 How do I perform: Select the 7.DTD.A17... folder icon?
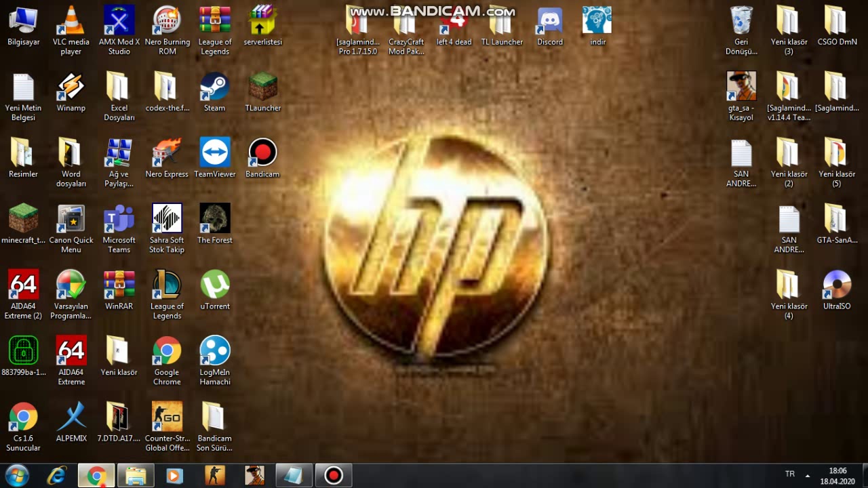tap(119, 422)
